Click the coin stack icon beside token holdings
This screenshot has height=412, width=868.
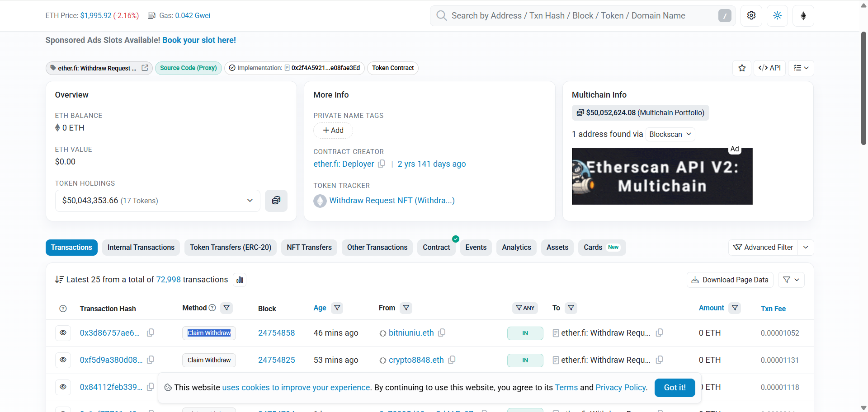coord(276,201)
